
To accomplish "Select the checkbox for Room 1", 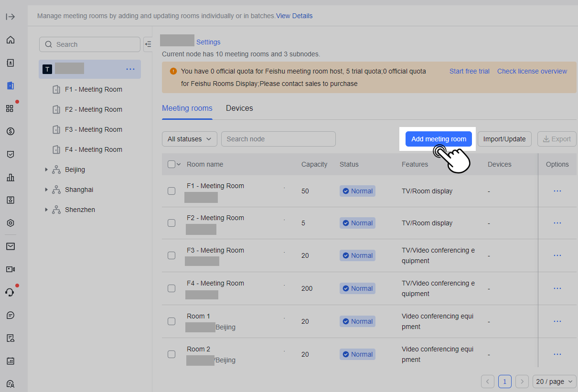I will 171,321.
